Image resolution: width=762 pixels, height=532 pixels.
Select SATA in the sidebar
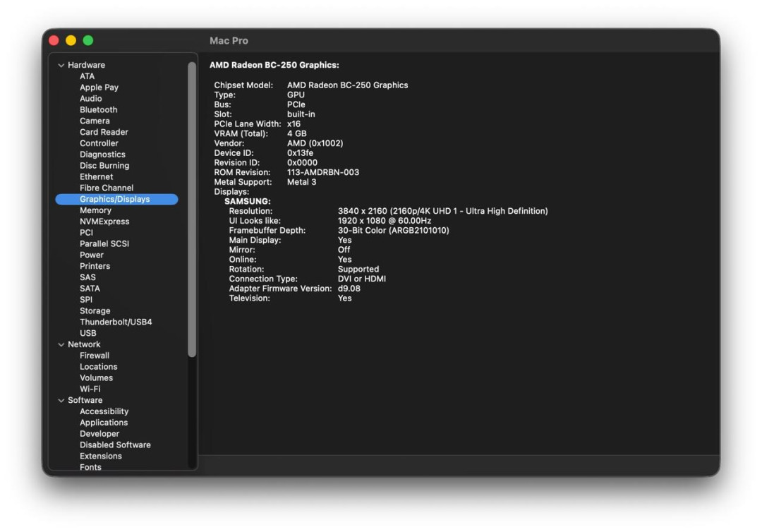(x=90, y=289)
